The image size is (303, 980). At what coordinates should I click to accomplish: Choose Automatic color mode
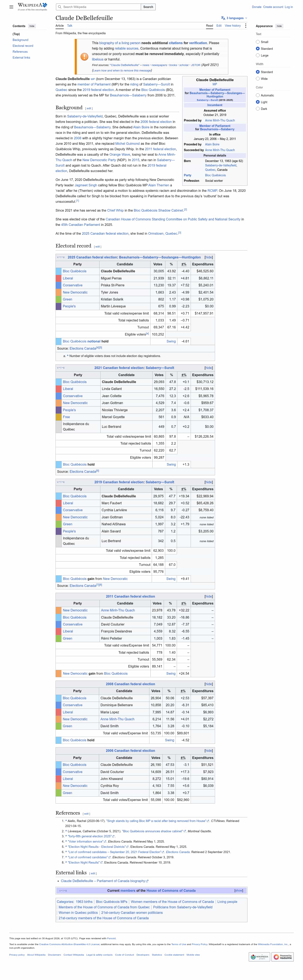click(x=258, y=95)
